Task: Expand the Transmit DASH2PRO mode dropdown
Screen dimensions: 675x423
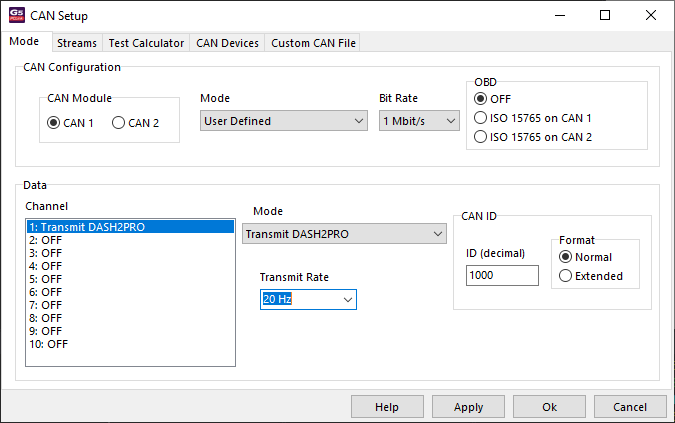Action: point(344,233)
